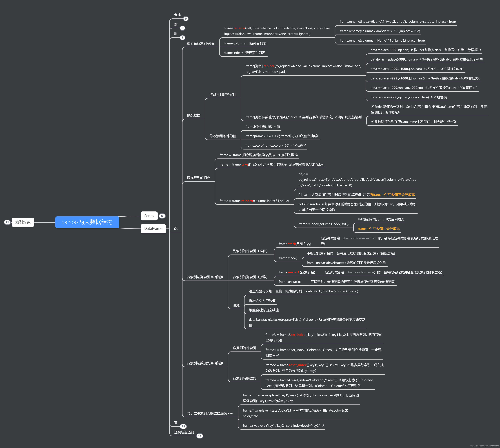Image resolution: width=500 pixels, height=448 pixels.
Task: Select the 修改数据 topic
Action: [194, 115]
